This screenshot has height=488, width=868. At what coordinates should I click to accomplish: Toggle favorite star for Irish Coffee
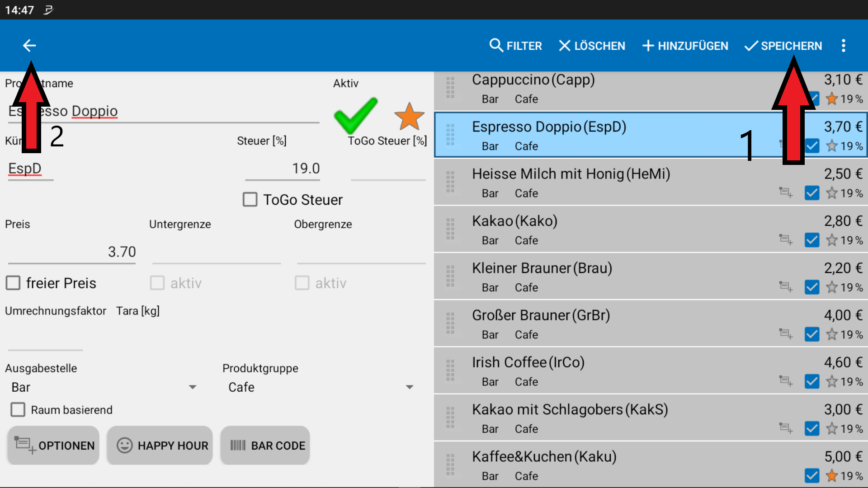(x=832, y=381)
